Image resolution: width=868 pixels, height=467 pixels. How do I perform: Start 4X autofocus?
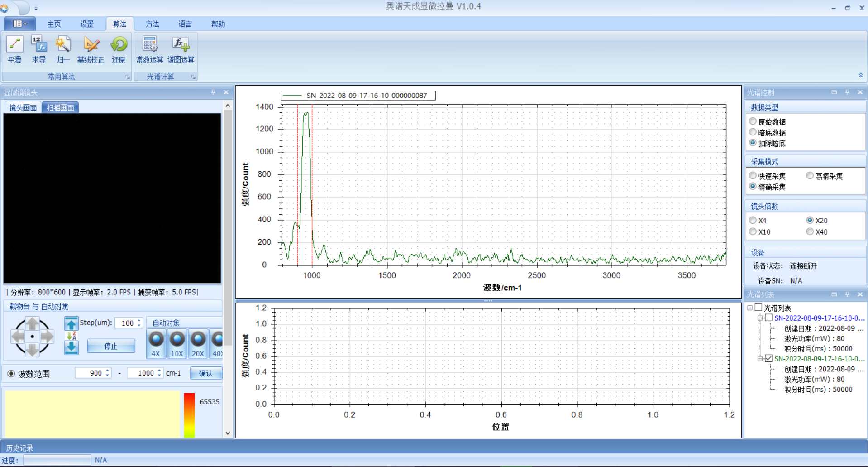pos(156,344)
